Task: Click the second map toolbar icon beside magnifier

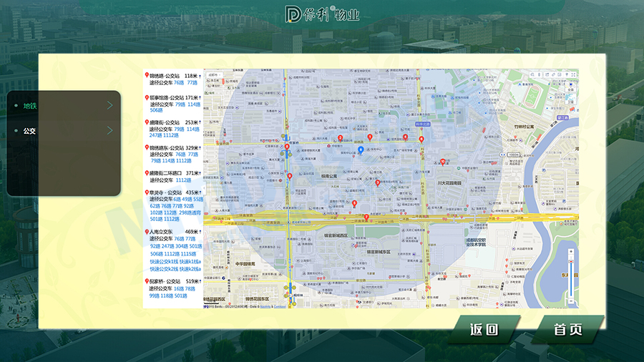Action: [540, 74]
